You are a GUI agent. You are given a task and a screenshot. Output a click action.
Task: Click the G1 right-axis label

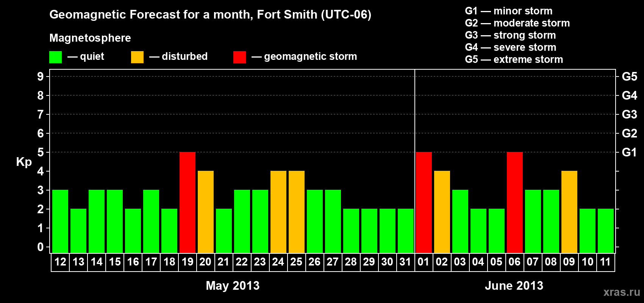629,152
